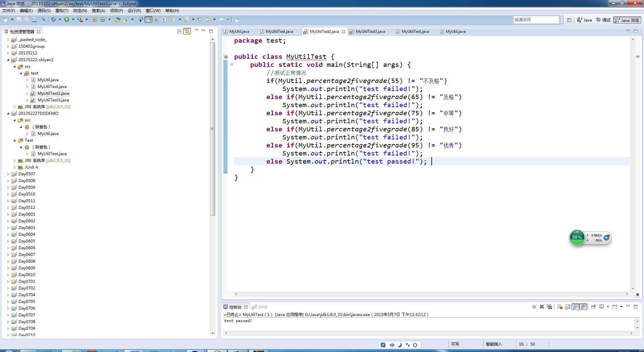Open Package Explorer view menu triangle
This screenshot has height=352, width=644.
(197, 30)
